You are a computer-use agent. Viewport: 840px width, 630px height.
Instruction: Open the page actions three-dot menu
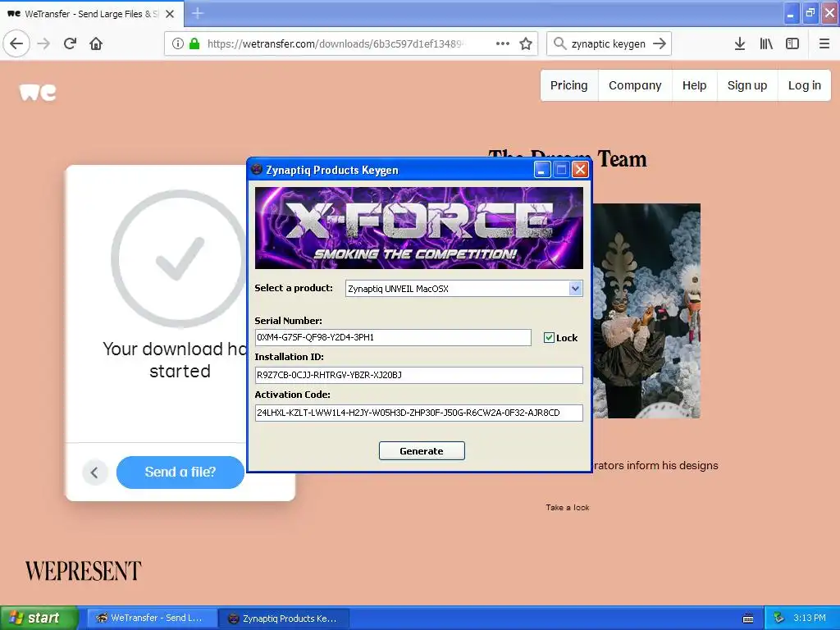tap(503, 43)
